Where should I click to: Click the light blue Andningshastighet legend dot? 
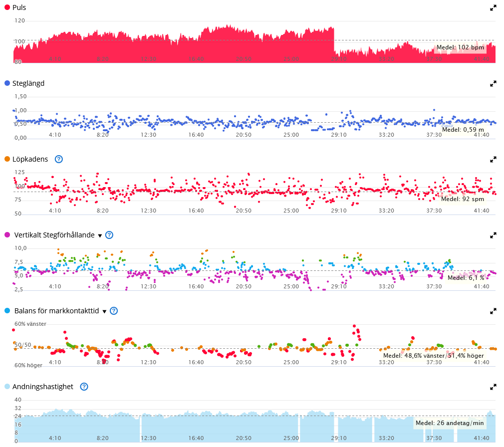7,387
